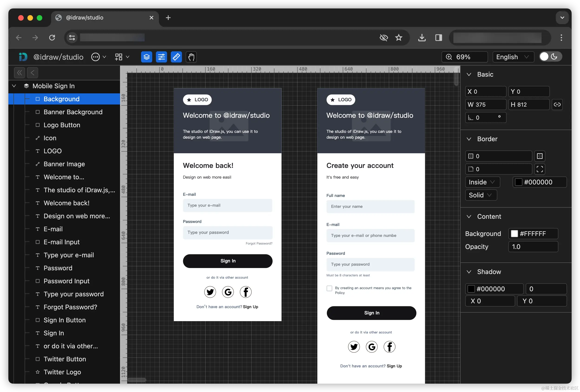
Task: Select the hand drag tool
Action: tap(191, 57)
